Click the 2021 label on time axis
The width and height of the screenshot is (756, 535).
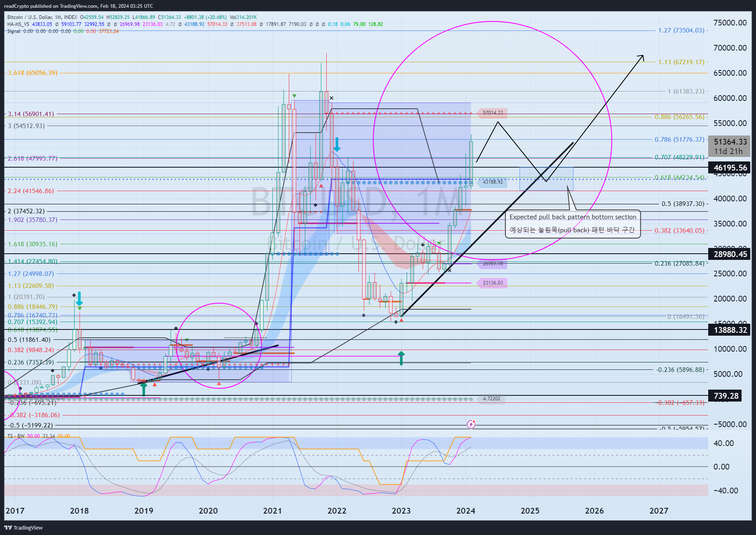[272, 511]
